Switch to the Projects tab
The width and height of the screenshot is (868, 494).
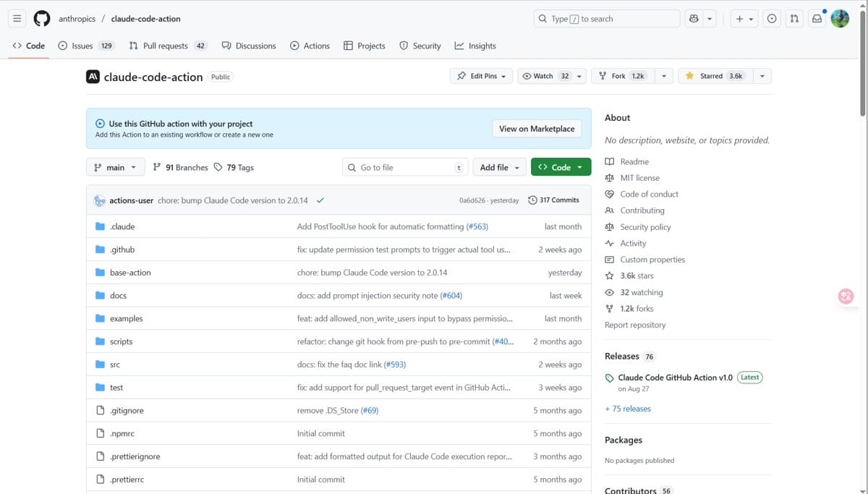365,46
